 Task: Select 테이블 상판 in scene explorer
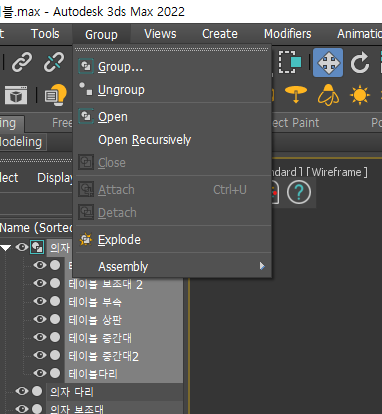pyautogui.click(x=95, y=320)
